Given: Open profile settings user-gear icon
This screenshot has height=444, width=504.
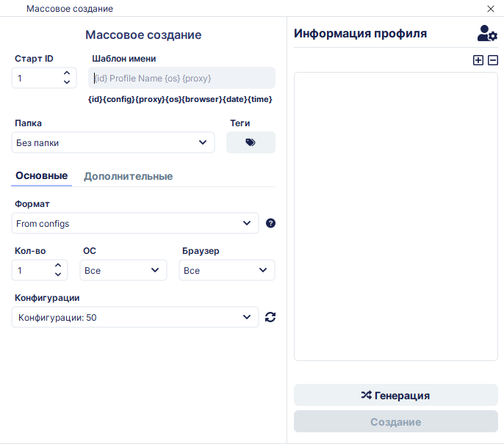Looking at the screenshot, I should (487, 34).
